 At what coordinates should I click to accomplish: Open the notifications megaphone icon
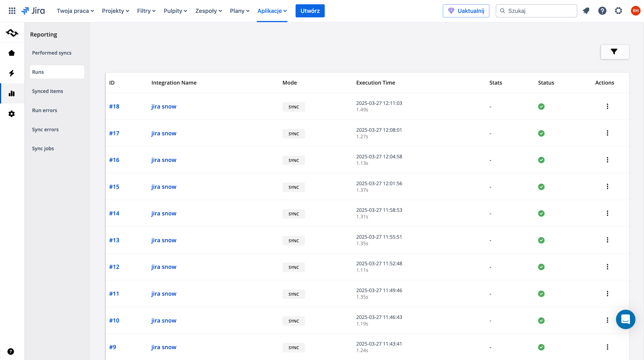[x=586, y=11]
